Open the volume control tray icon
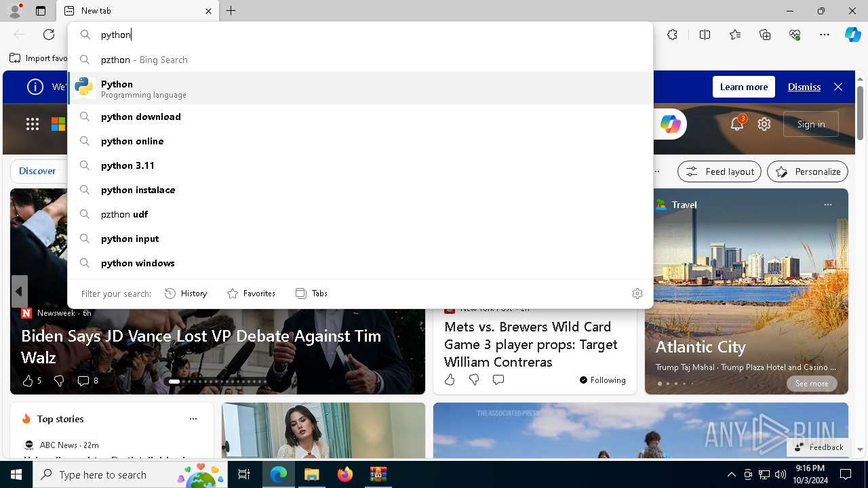The height and width of the screenshot is (488, 868). [x=780, y=474]
